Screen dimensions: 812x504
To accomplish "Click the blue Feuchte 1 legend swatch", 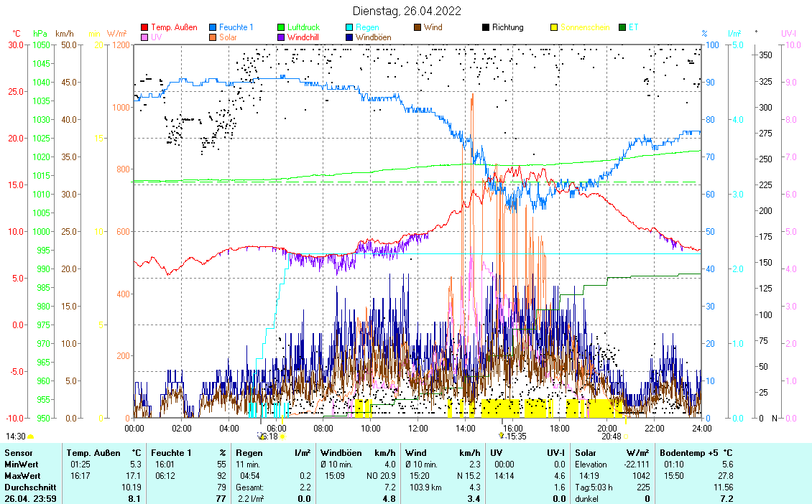I will (x=213, y=27).
